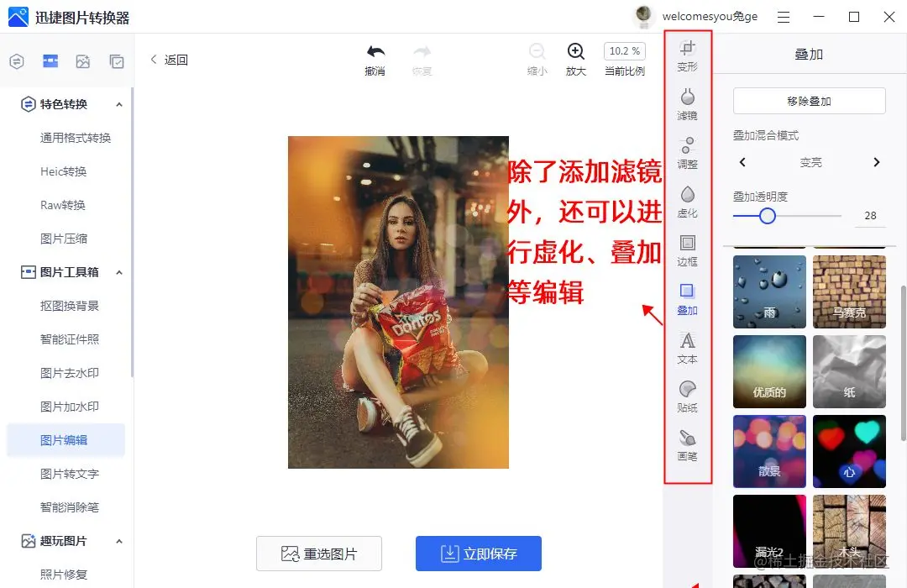Collapse the 趣玩图片 section
Viewport: 907px width, 588px height.
(x=119, y=542)
